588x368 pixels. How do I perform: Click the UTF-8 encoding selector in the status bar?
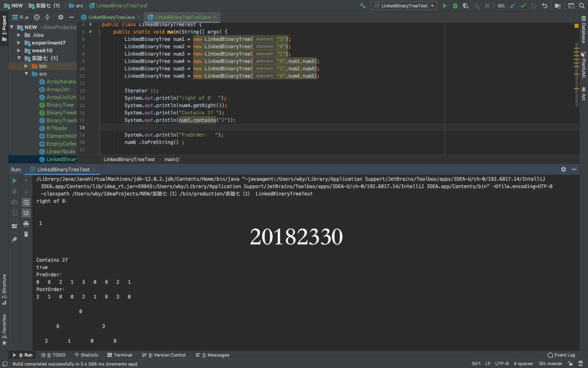tap(502, 364)
